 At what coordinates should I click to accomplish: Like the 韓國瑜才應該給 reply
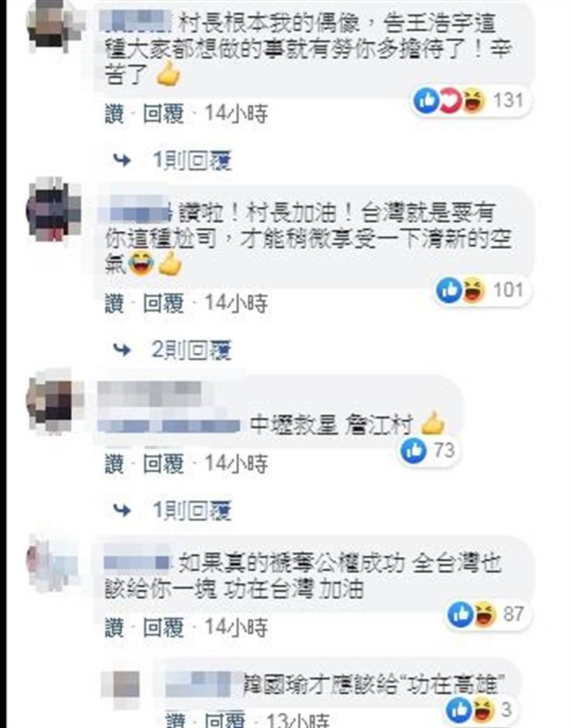point(176,720)
